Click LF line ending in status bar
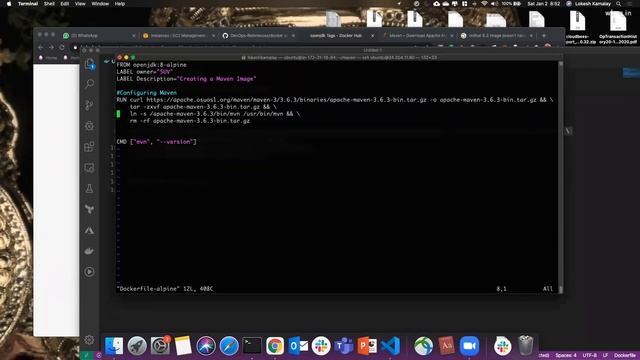Screen dimensions: 640x360 605,356
